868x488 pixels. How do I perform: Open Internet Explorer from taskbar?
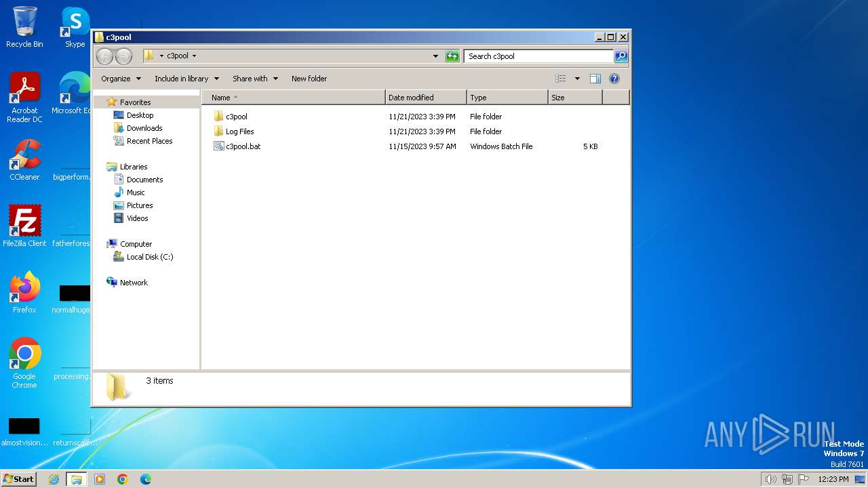coord(54,479)
